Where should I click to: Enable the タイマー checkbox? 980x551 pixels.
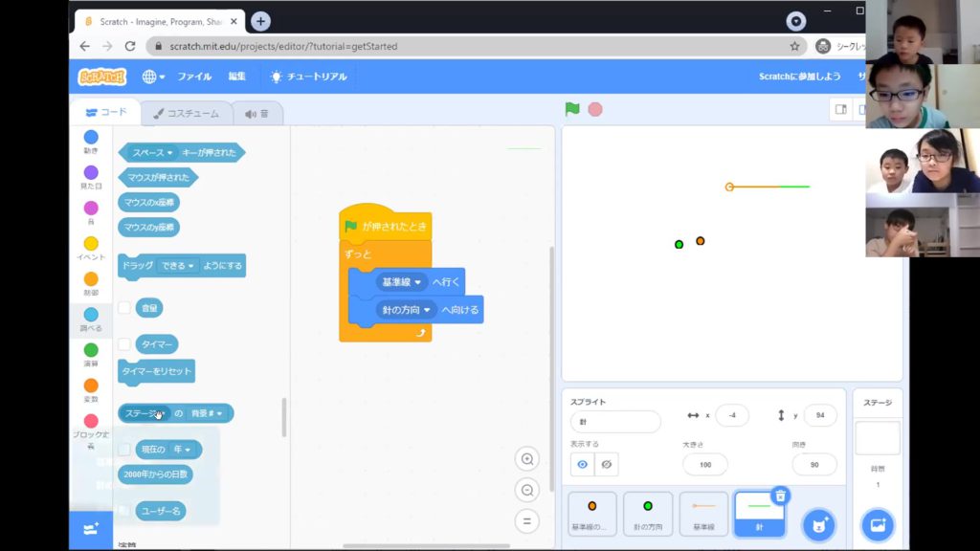(x=124, y=343)
